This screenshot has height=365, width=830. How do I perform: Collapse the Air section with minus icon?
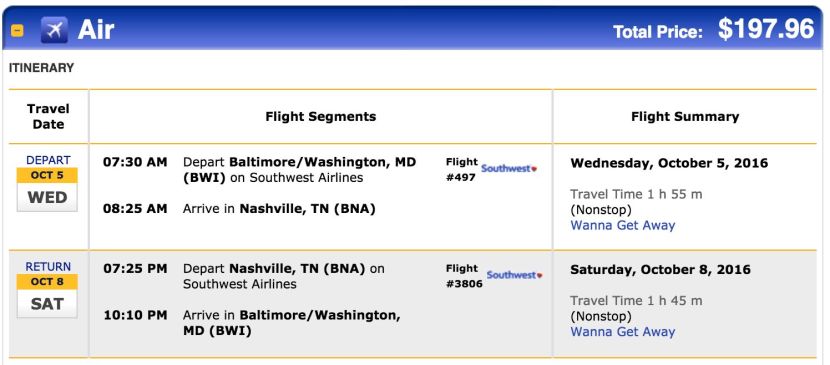pos(17,31)
